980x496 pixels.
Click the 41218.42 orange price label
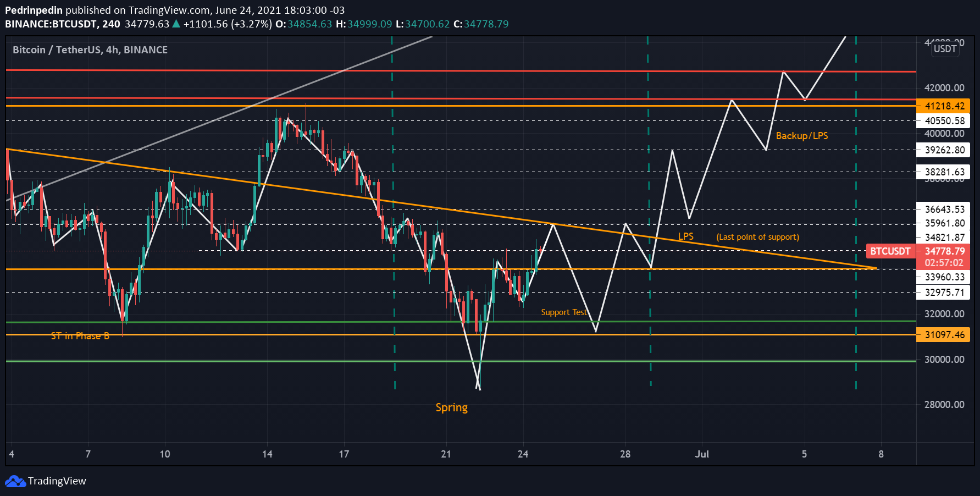pos(943,106)
